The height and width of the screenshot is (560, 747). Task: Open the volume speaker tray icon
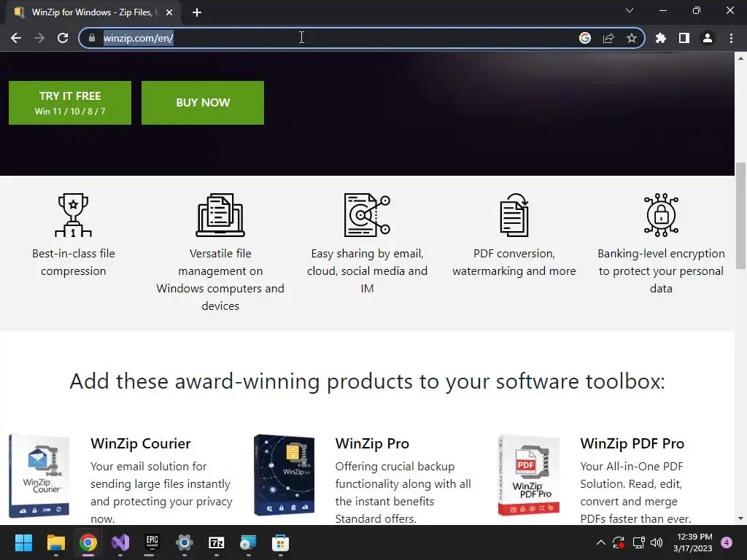(657, 542)
